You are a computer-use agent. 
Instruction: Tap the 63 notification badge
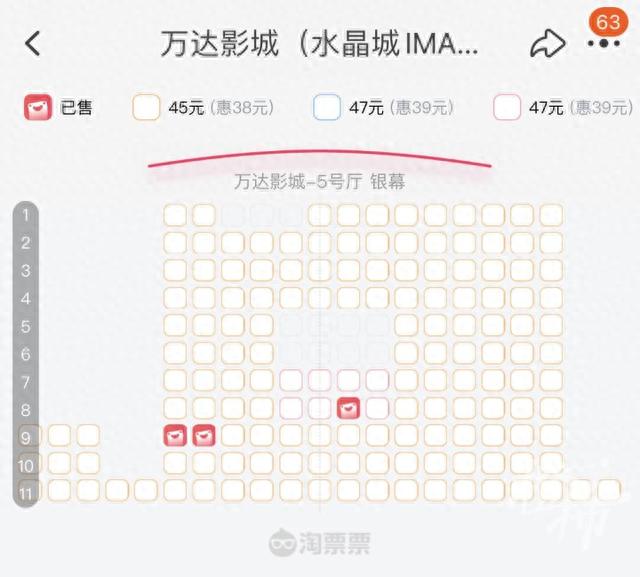click(608, 21)
